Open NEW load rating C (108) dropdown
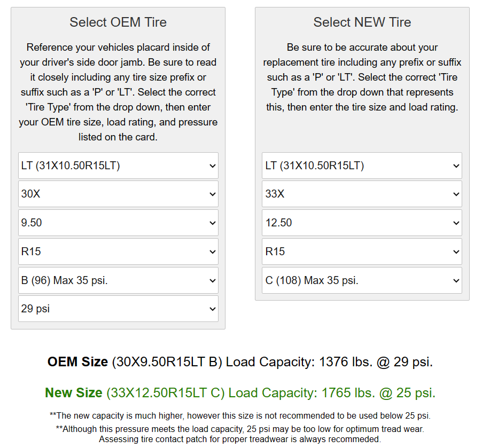Screen dimensions: 498x448 coord(362,280)
